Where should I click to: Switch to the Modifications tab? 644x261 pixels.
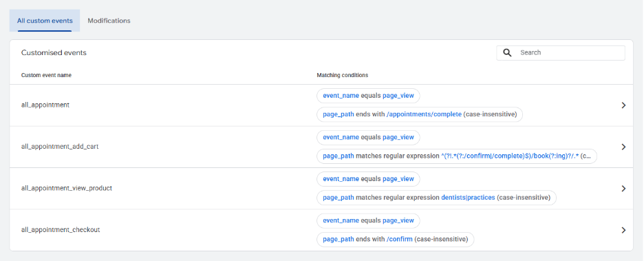pos(109,21)
